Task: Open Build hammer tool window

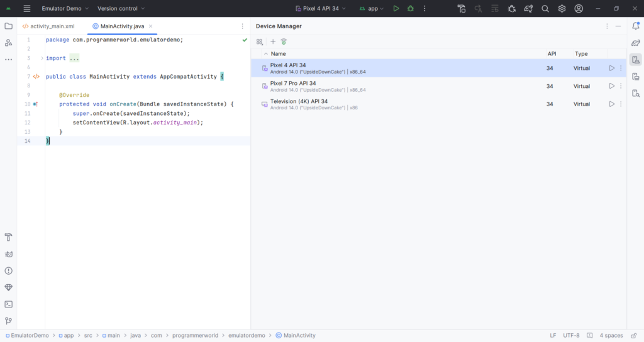Action: coord(8,237)
